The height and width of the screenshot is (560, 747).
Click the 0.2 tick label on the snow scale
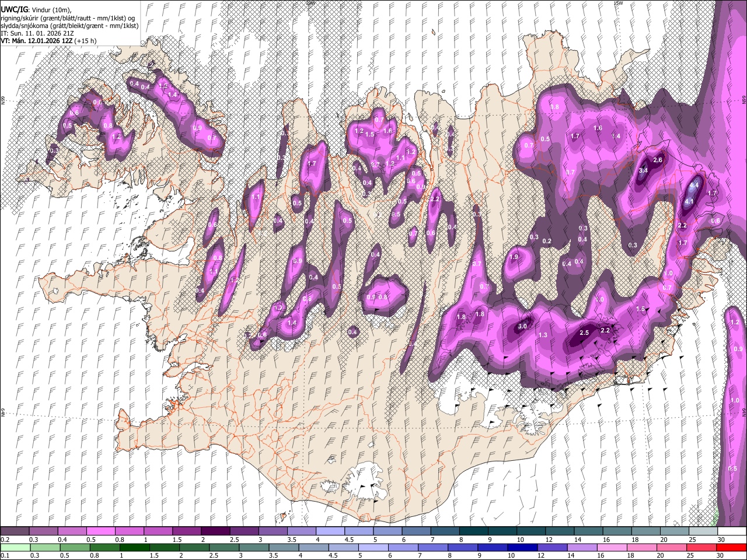5,540
